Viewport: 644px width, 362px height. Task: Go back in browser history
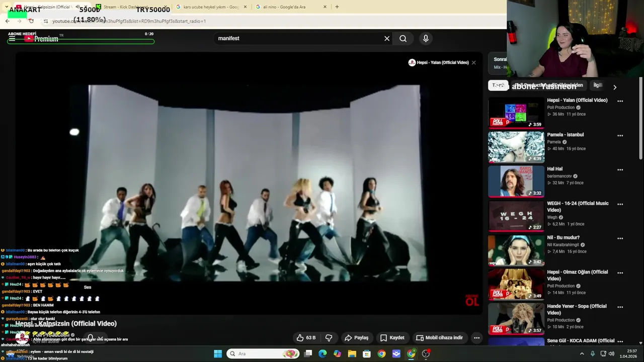point(7,21)
